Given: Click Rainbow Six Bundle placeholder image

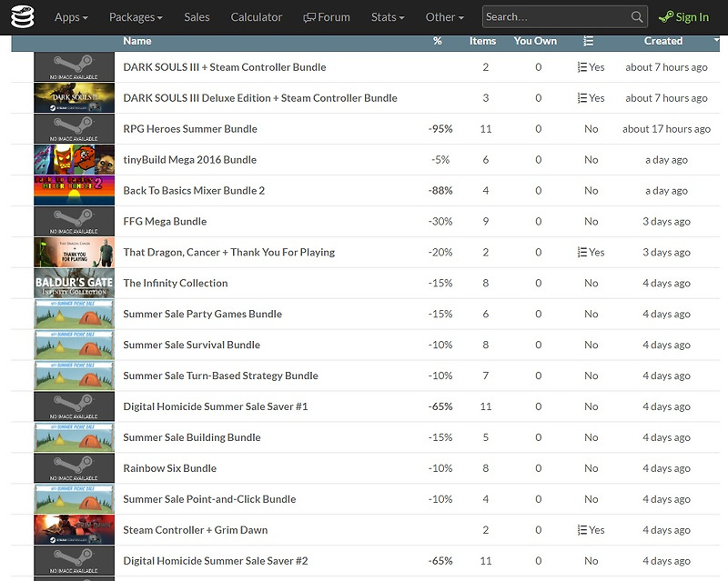Looking at the screenshot, I should coord(75,468).
